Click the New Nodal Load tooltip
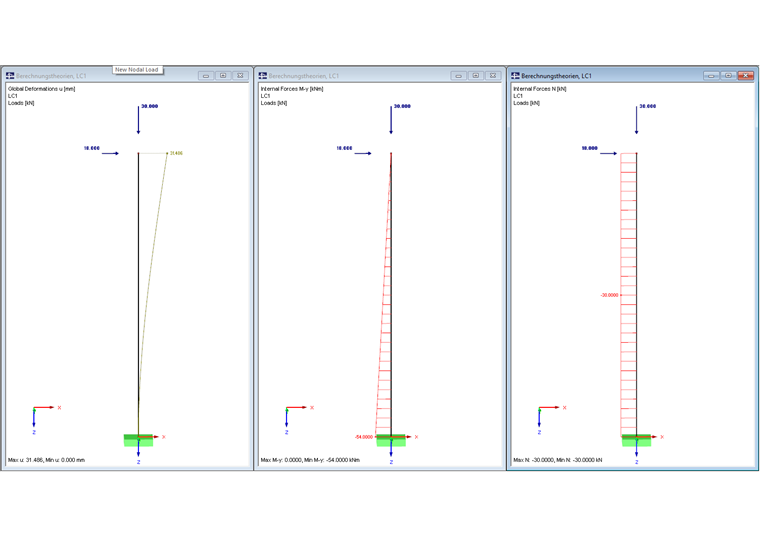This screenshot has height=538, width=760. [x=138, y=70]
